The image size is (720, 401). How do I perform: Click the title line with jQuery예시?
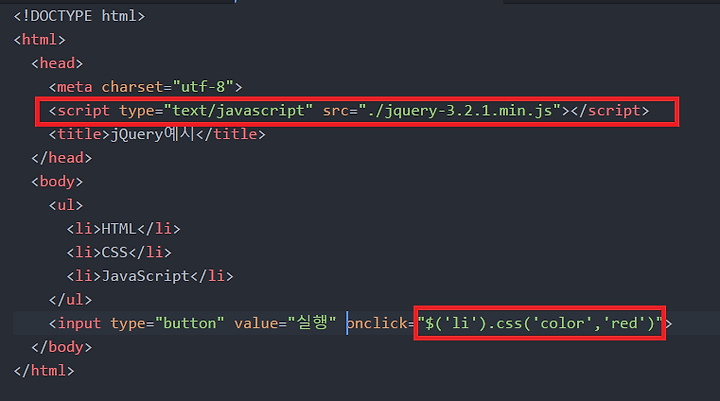(x=157, y=134)
